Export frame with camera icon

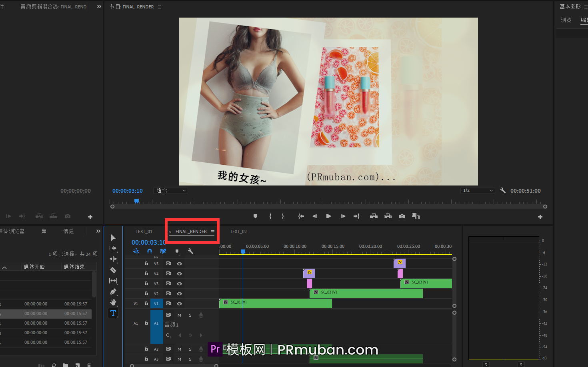tap(402, 216)
